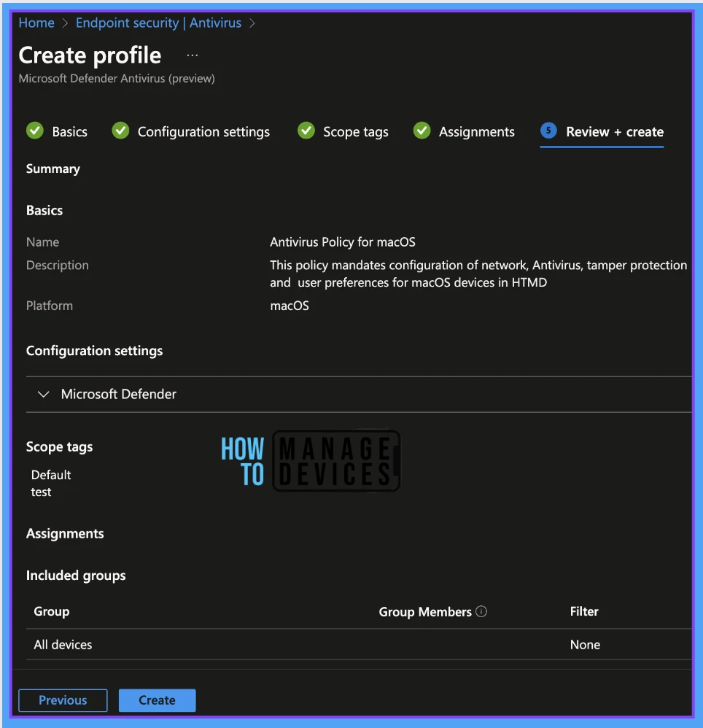Click the policy description text
703x728 pixels.
[478, 274]
